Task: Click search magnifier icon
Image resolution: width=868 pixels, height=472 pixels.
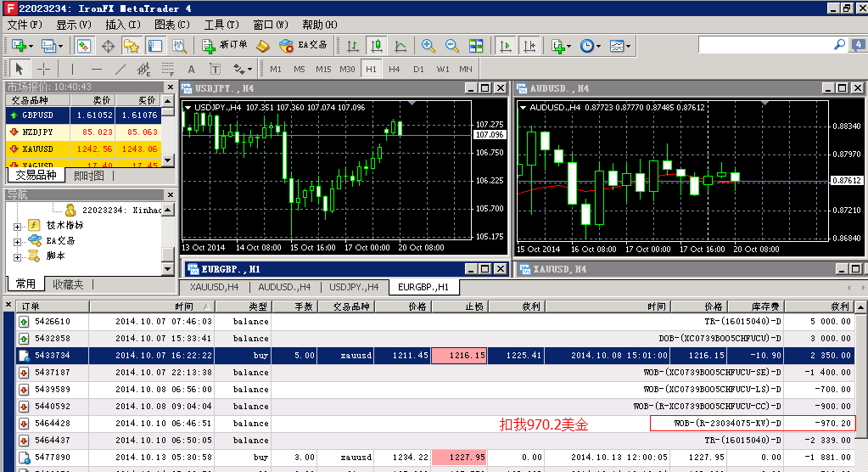Action: 839,44
